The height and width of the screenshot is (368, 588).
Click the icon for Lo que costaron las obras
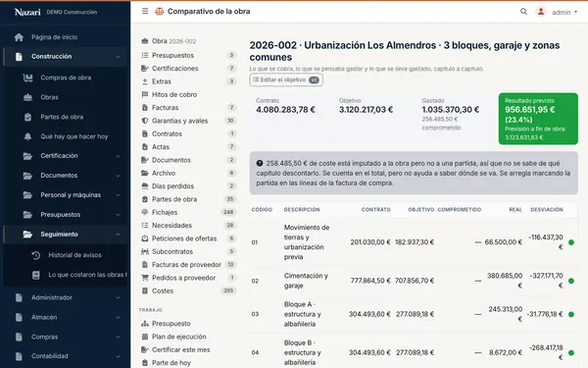pyautogui.click(x=36, y=275)
